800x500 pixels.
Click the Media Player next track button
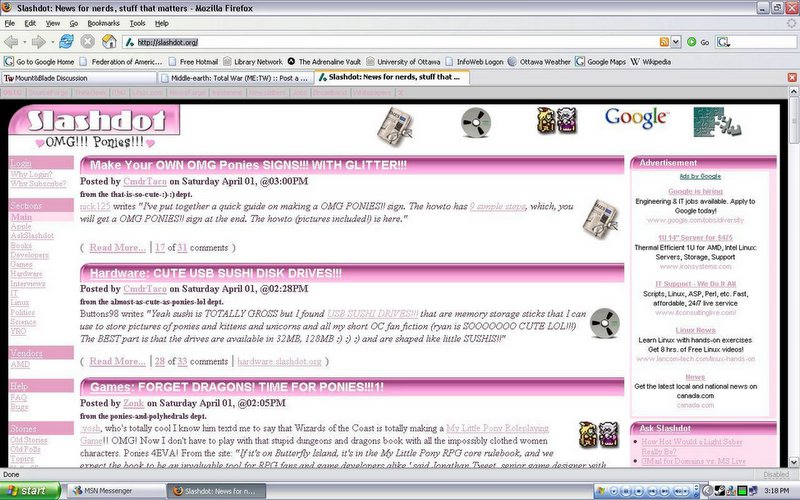tap(664, 491)
